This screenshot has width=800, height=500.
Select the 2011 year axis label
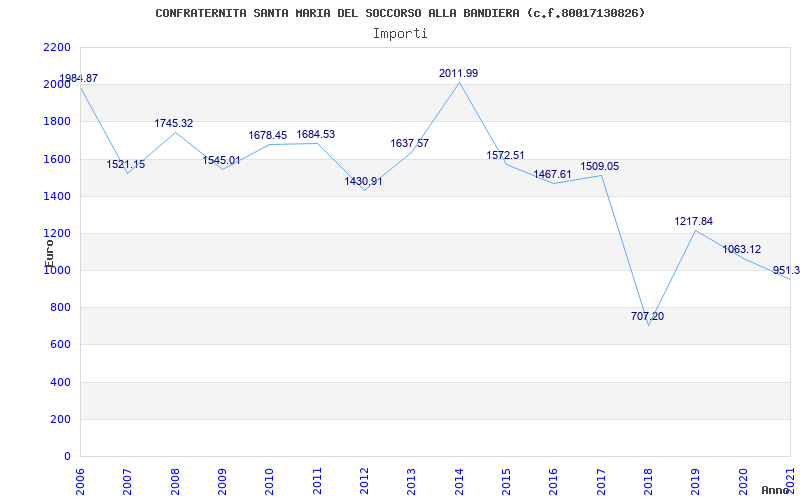[317, 481]
